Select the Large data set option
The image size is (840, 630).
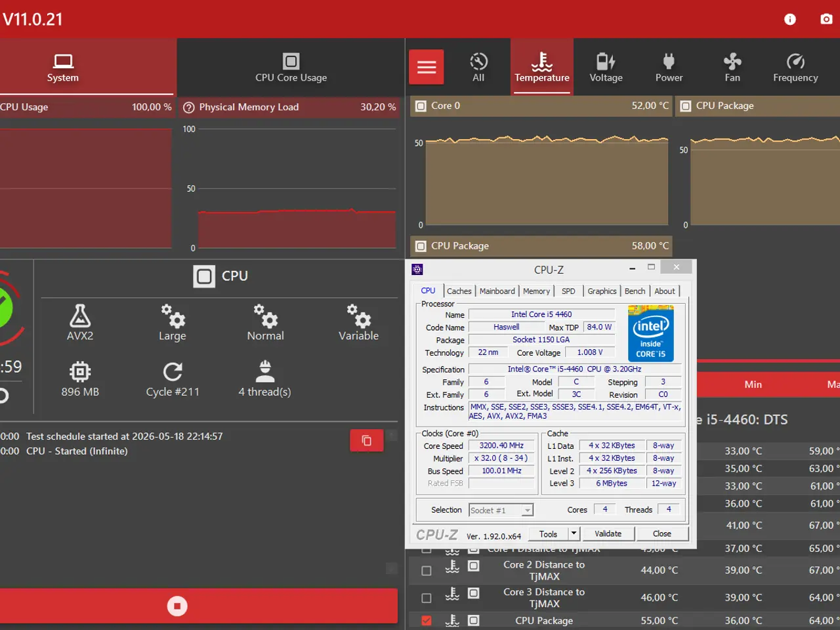click(x=173, y=322)
